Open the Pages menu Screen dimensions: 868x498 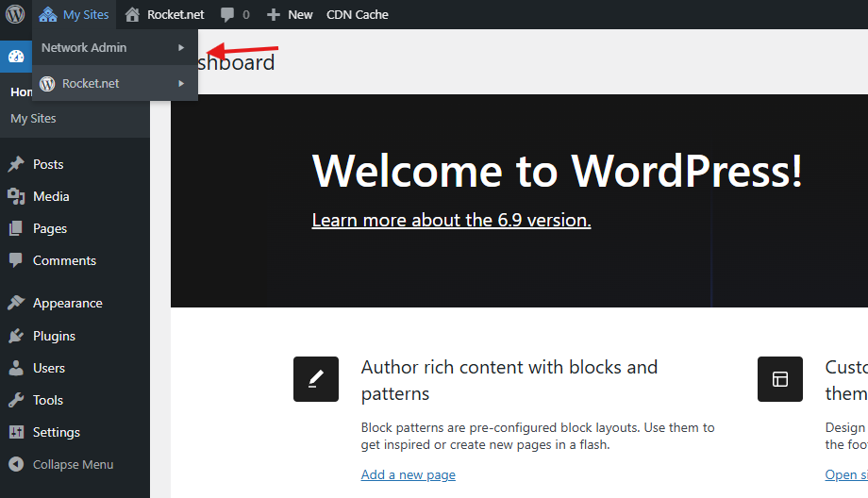coord(50,228)
